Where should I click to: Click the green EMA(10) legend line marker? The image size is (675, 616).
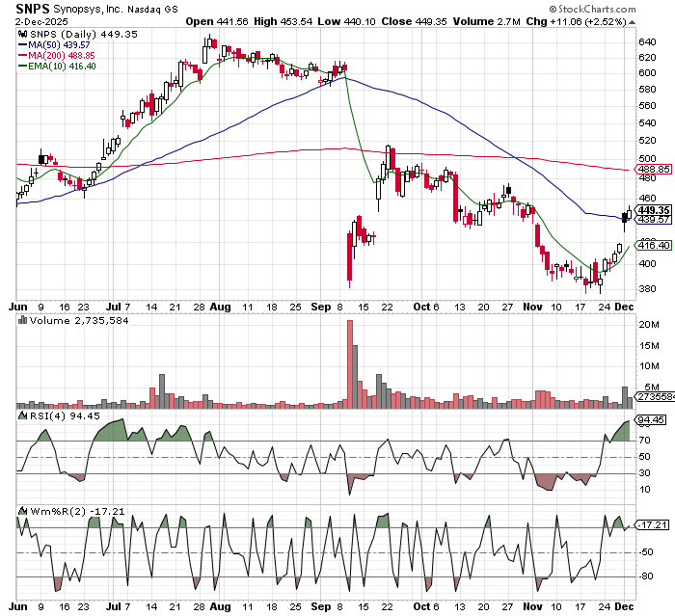tap(22, 67)
